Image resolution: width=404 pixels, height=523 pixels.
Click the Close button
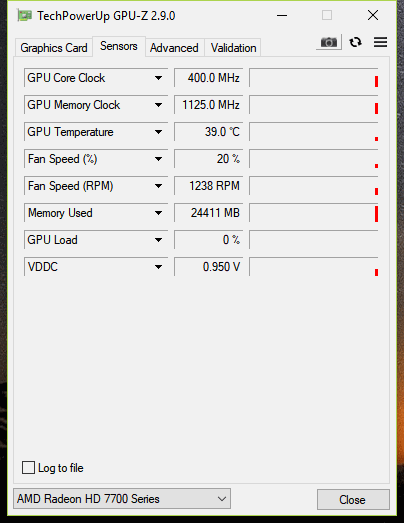click(x=353, y=500)
